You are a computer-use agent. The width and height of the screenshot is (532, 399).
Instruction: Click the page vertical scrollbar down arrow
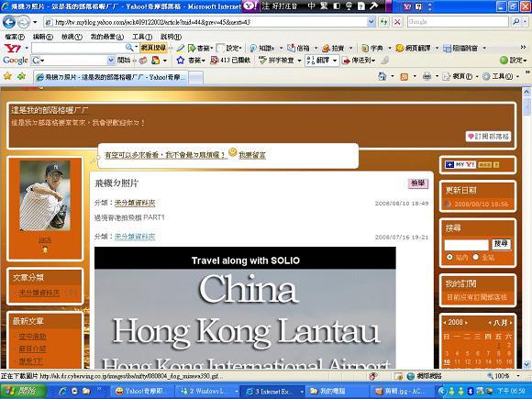point(526,364)
